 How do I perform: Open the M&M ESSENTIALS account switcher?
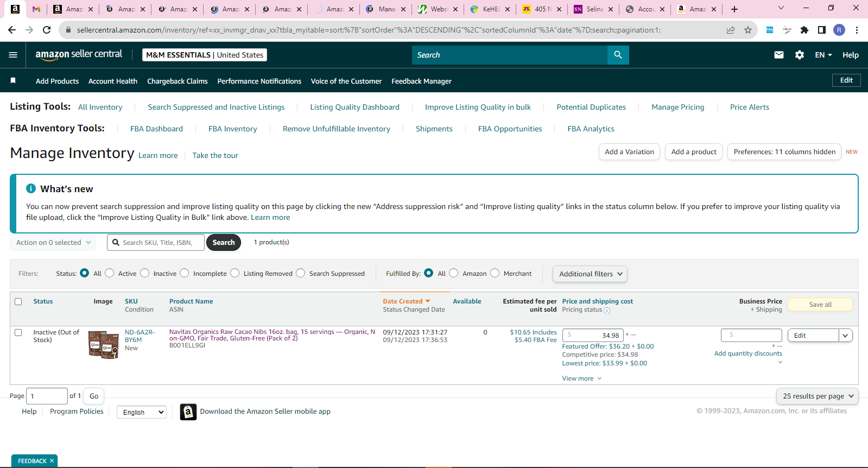click(x=205, y=55)
